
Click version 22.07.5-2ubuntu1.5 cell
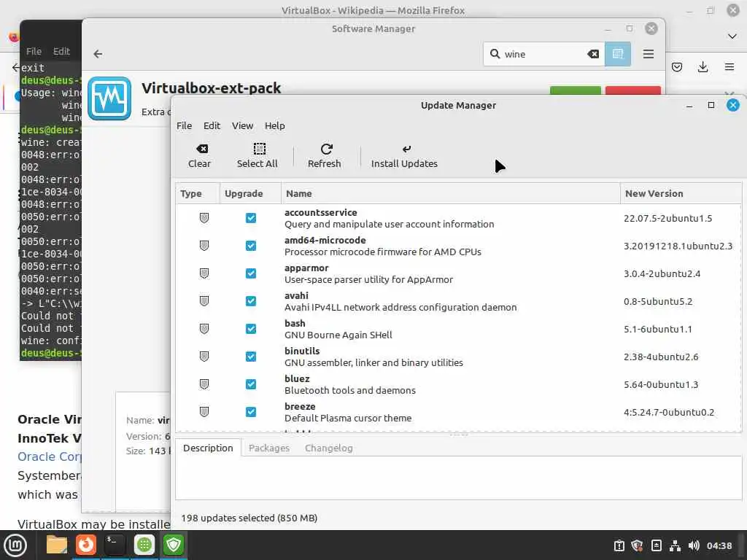668,218
